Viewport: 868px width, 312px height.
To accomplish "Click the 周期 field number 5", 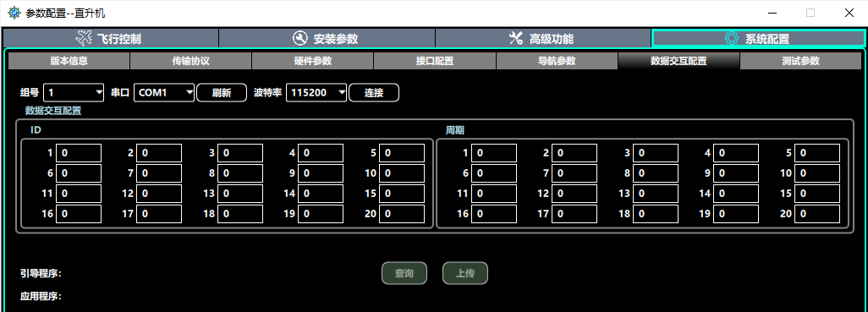I will coord(817,153).
